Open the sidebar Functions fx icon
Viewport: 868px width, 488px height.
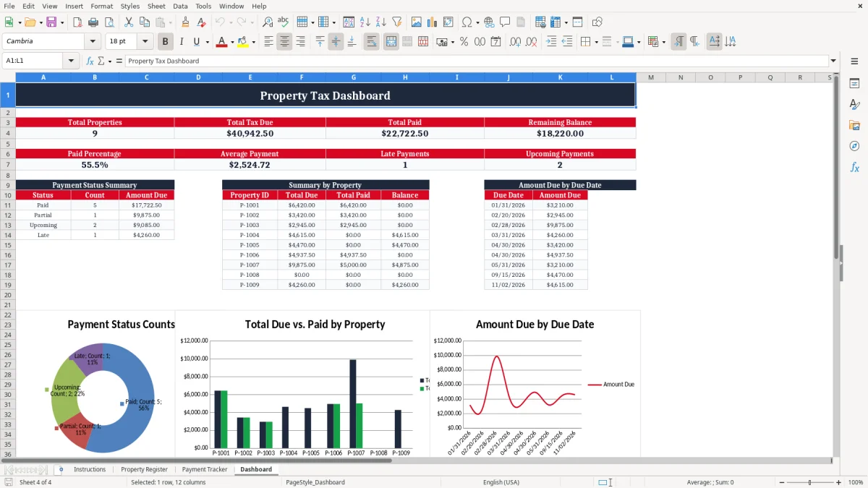(x=854, y=167)
